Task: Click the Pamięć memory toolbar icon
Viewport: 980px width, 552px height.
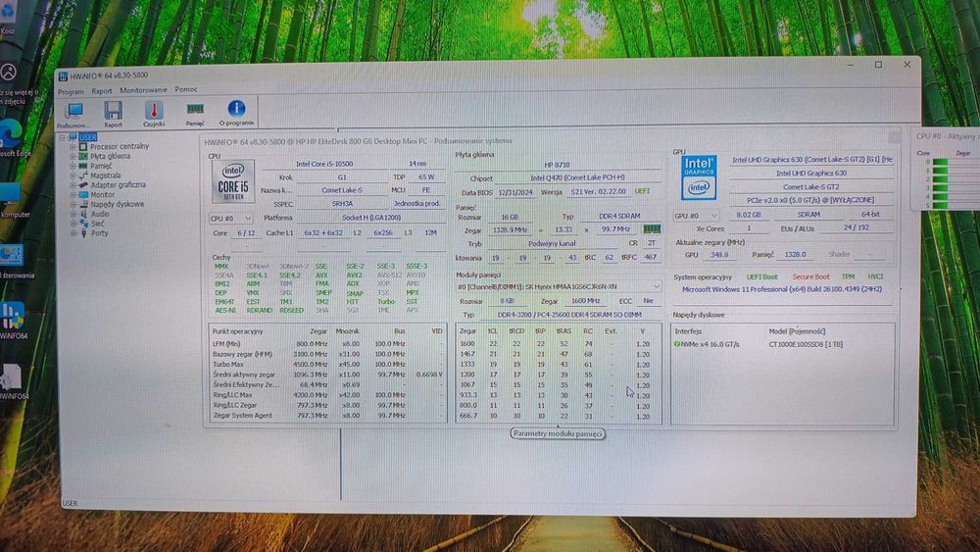Action: pyautogui.click(x=195, y=113)
